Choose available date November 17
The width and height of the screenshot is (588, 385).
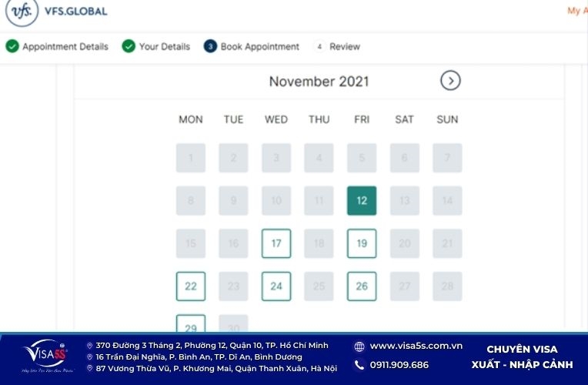pos(276,243)
